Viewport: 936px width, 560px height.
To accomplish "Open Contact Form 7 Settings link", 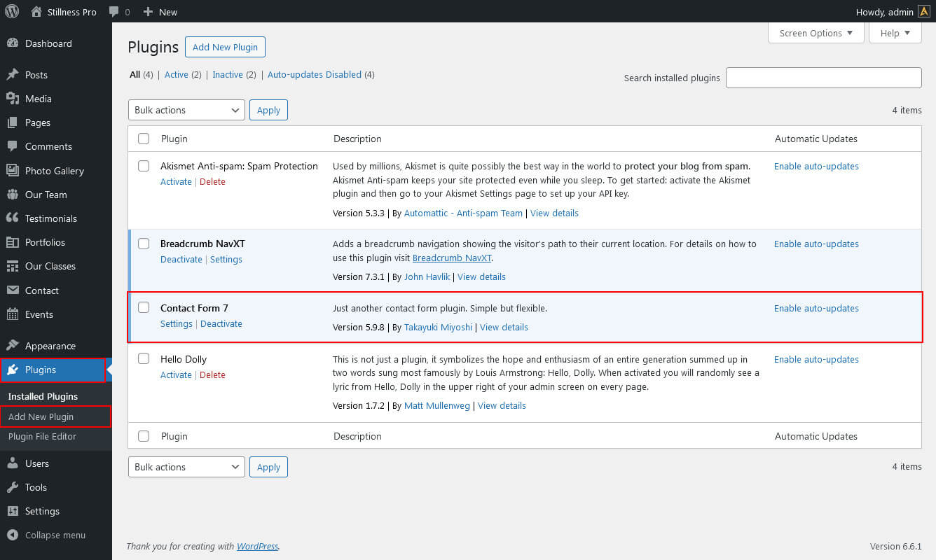I will click(x=177, y=323).
